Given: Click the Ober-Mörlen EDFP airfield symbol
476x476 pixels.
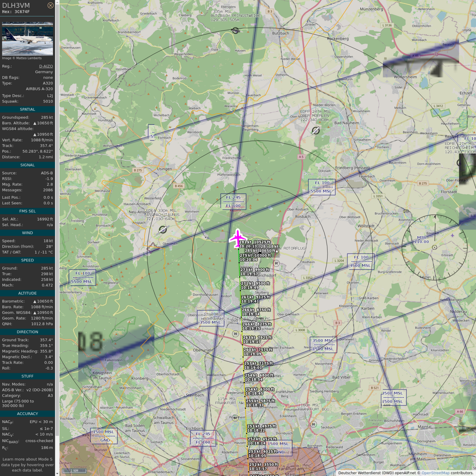Looking at the screenshot, I should [x=316, y=131].
